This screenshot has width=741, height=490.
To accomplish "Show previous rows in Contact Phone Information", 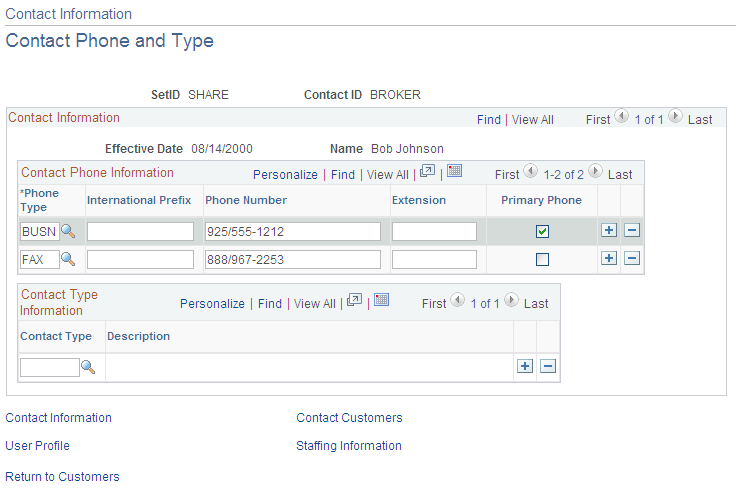I will [530, 171].
